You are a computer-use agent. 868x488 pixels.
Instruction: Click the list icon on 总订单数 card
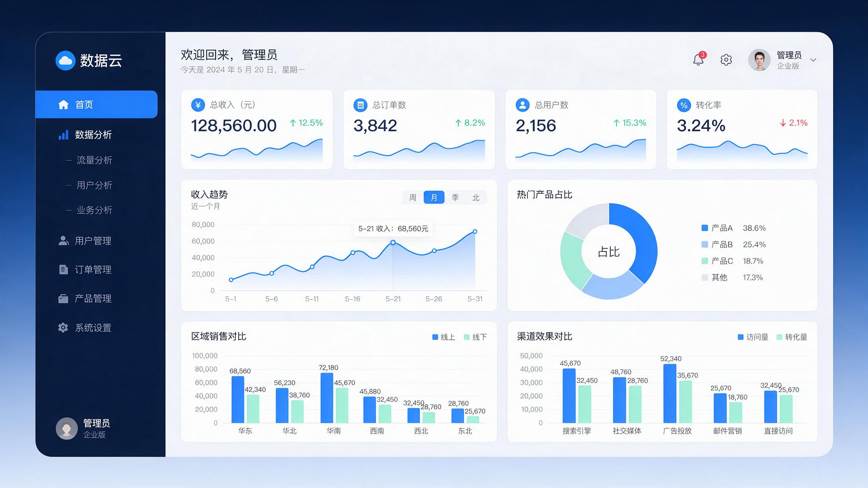coord(360,105)
